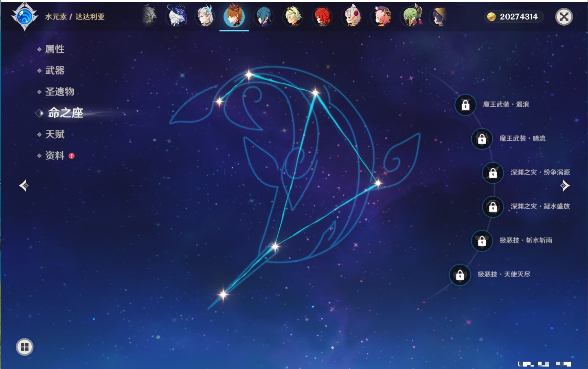View the 魔王武装·暗流 constellation
Screen dimensions: 588x369
point(522,139)
